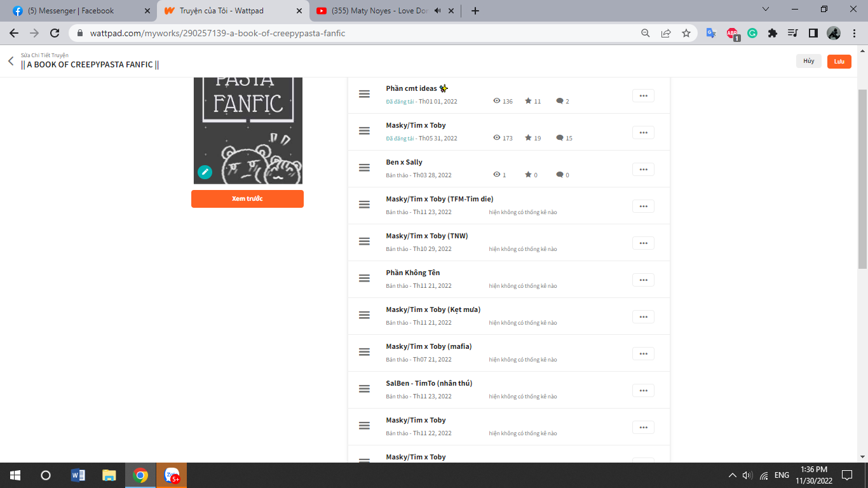Click the reorder handle for Phần Không Tên

(x=364, y=278)
